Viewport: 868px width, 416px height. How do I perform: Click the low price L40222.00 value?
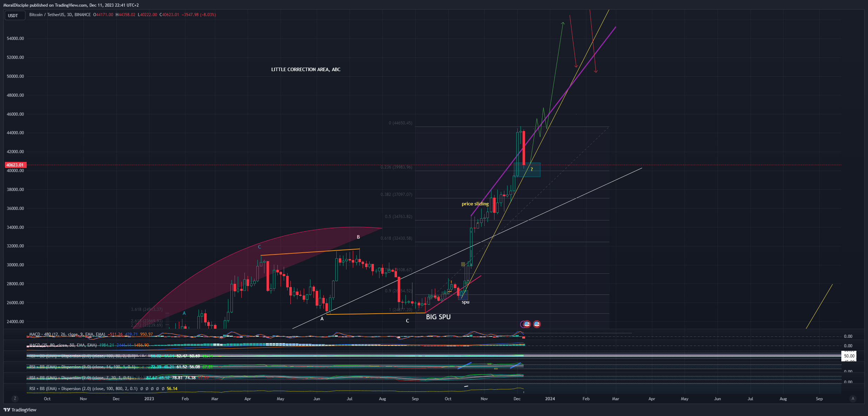click(148, 15)
